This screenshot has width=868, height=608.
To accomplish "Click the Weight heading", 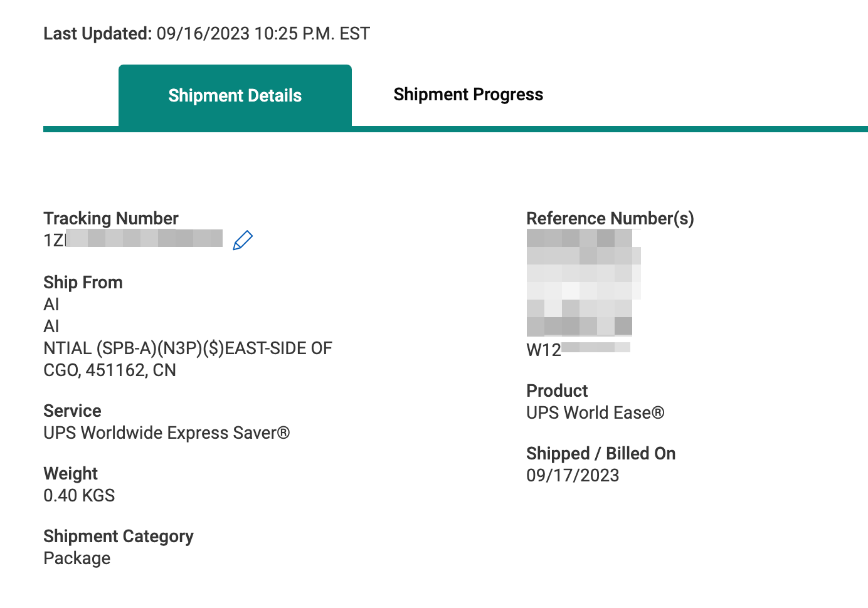I will point(70,473).
